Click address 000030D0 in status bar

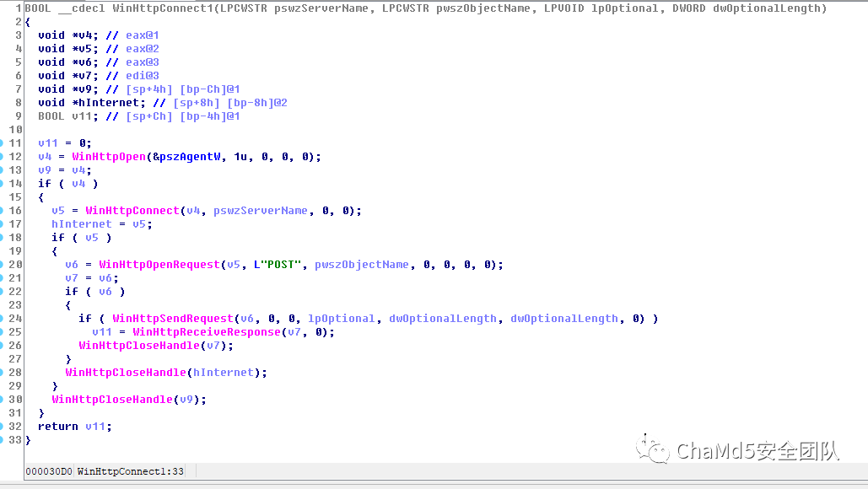[x=49, y=471]
